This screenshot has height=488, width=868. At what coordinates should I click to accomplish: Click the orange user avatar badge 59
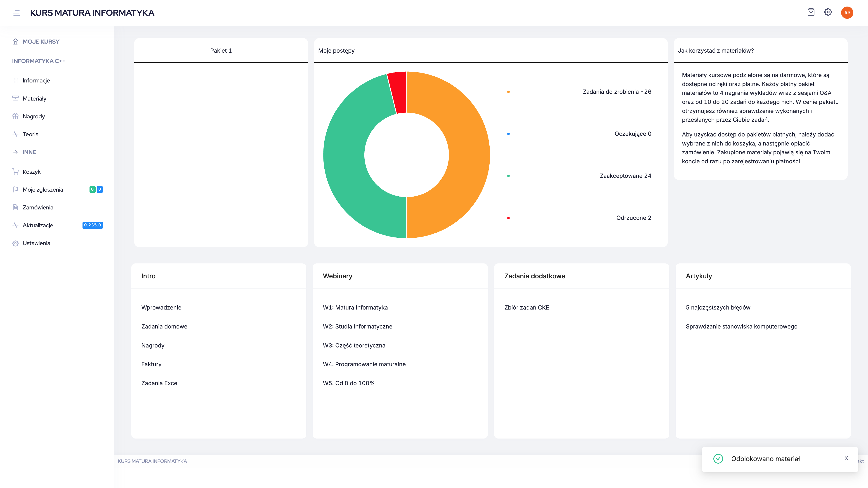pyautogui.click(x=847, y=12)
